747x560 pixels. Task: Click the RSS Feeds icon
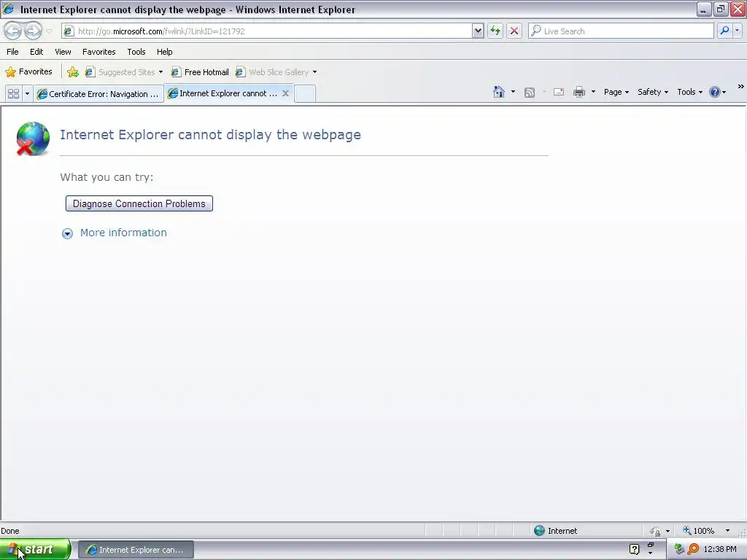(x=530, y=93)
